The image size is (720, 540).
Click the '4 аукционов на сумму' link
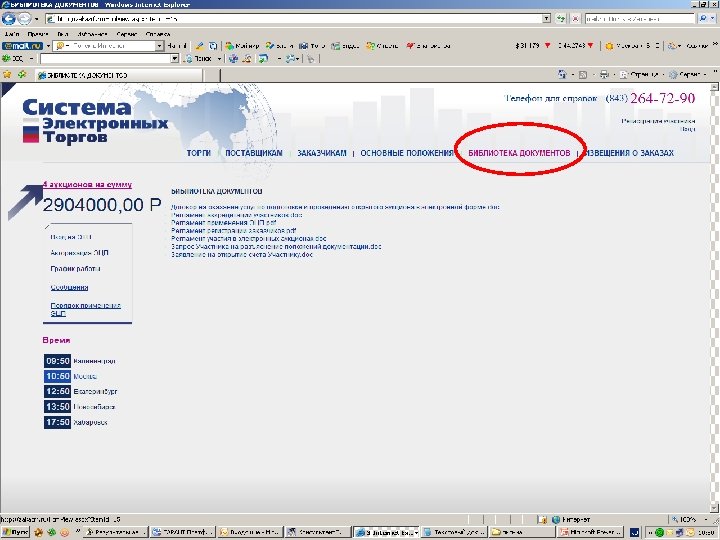(x=87, y=185)
